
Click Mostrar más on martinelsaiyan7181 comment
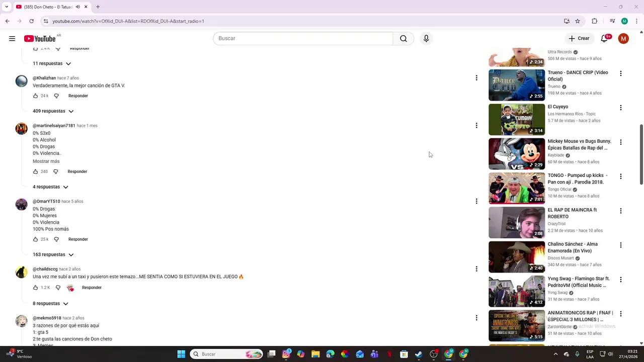46,161
